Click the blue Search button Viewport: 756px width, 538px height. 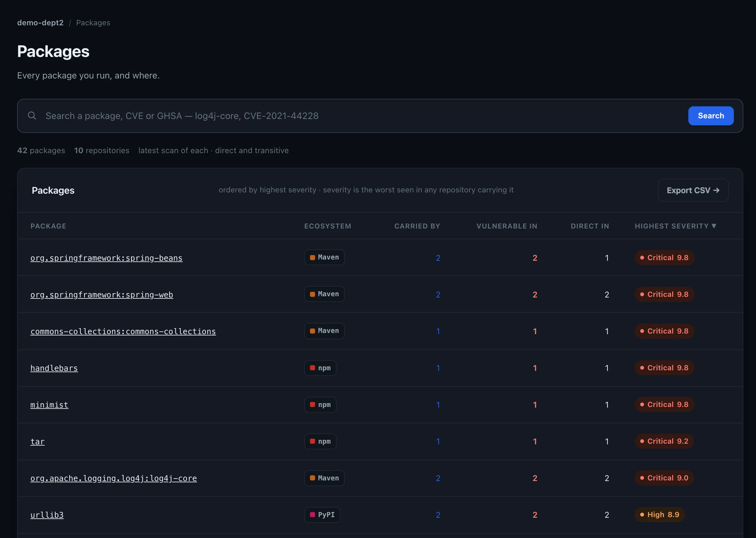tap(711, 116)
